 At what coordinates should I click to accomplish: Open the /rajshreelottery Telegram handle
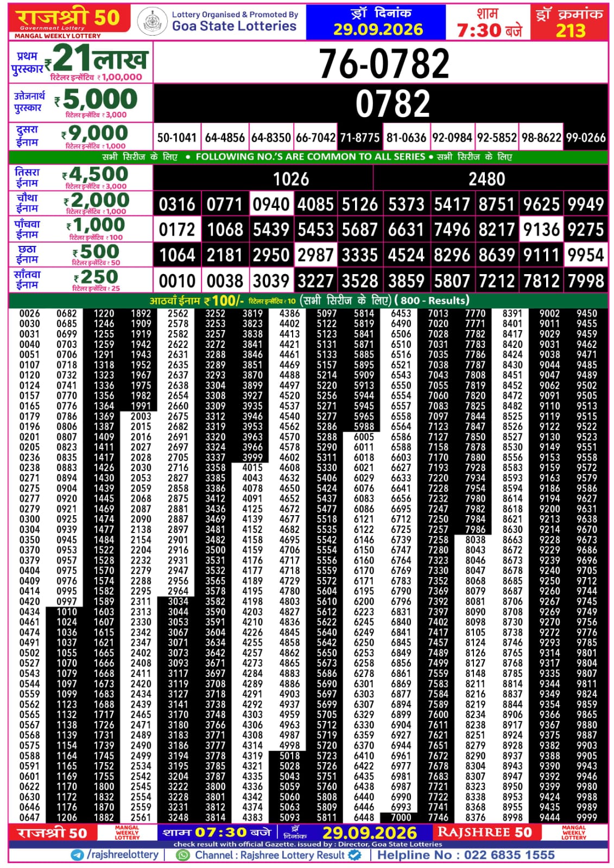click(x=122, y=855)
